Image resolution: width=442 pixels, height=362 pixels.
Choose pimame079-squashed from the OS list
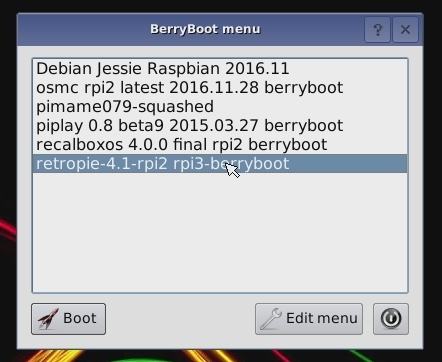pyautogui.click(x=220, y=107)
